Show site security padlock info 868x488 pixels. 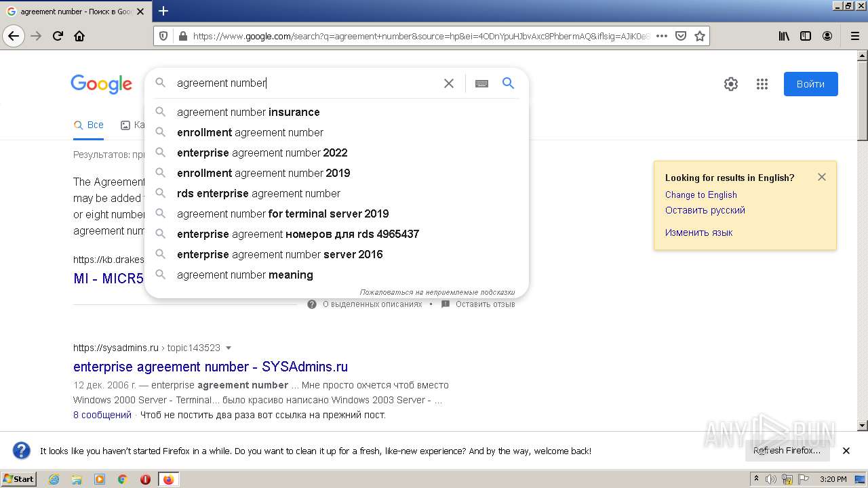[182, 36]
